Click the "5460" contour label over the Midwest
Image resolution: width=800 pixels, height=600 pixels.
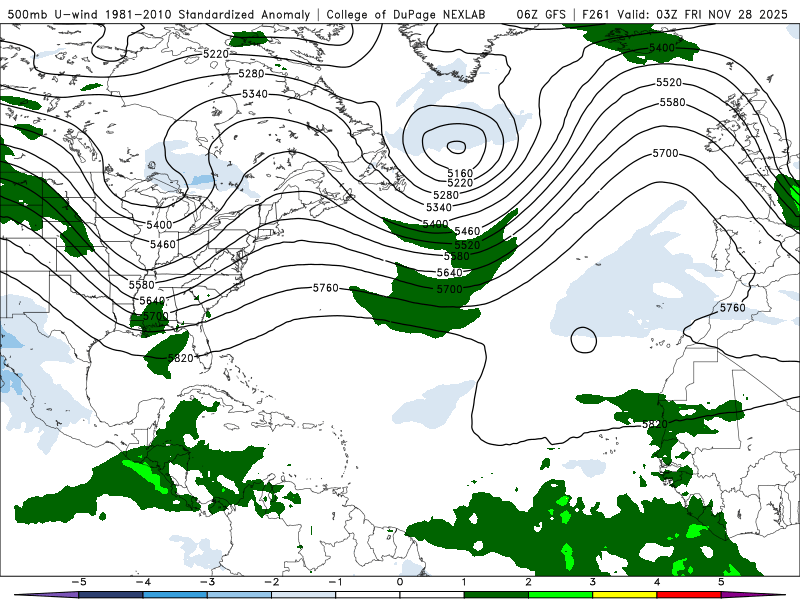163,244
